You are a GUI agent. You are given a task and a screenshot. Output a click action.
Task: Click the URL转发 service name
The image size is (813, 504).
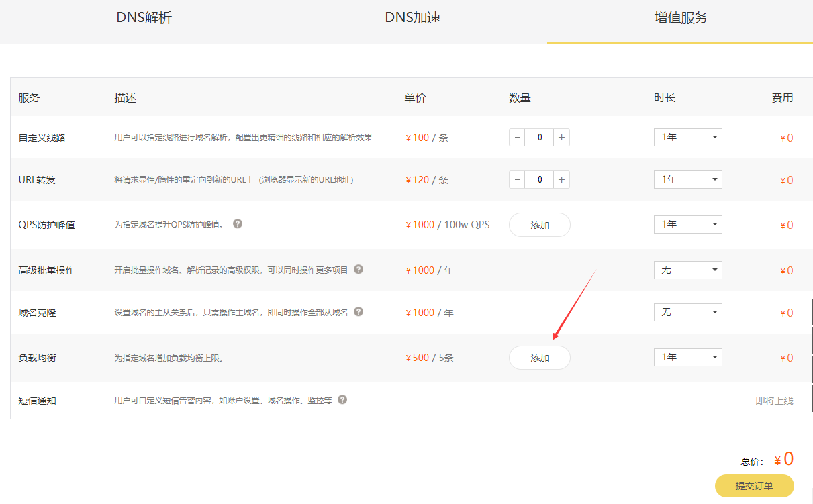click(38, 180)
